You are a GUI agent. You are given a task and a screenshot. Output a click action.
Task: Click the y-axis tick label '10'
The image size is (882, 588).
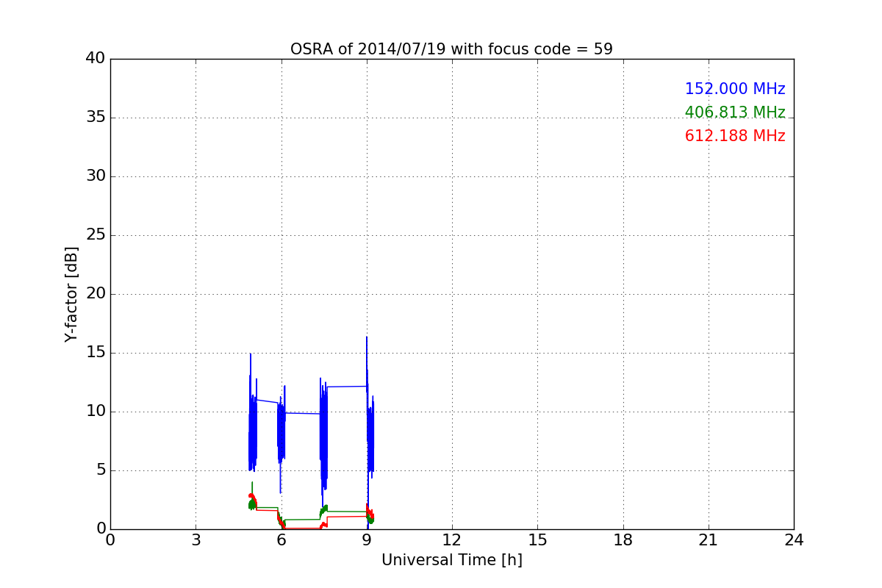[x=96, y=412]
